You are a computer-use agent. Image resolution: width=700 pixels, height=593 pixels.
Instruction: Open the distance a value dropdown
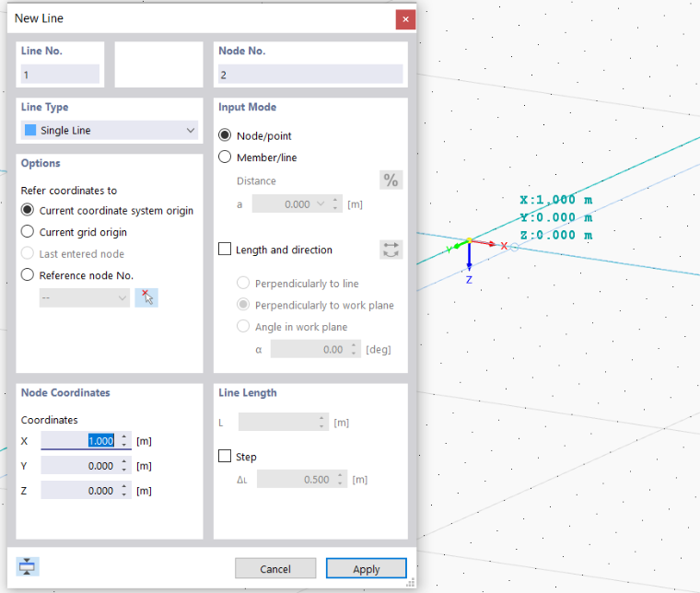(321, 203)
